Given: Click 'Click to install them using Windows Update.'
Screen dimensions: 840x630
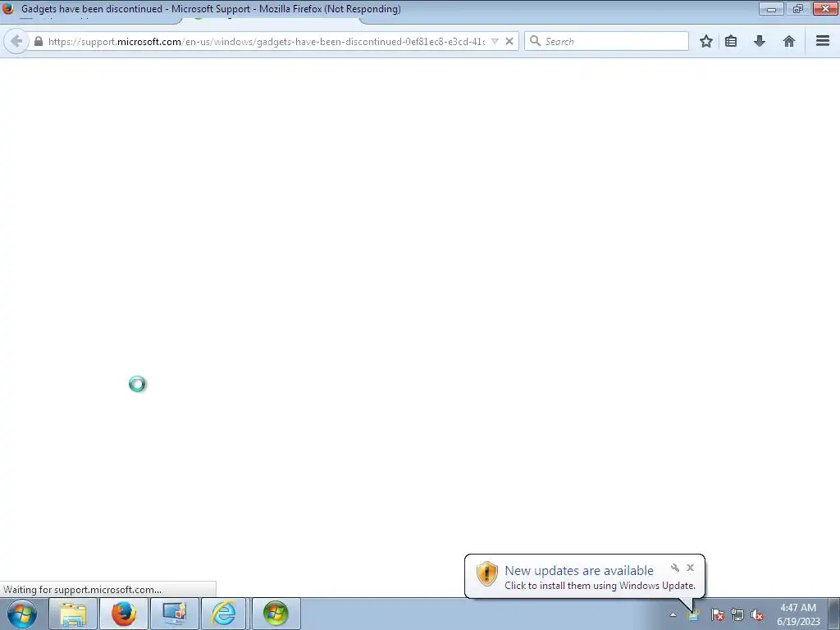Looking at the screenshot, I should tap(600, 586).
